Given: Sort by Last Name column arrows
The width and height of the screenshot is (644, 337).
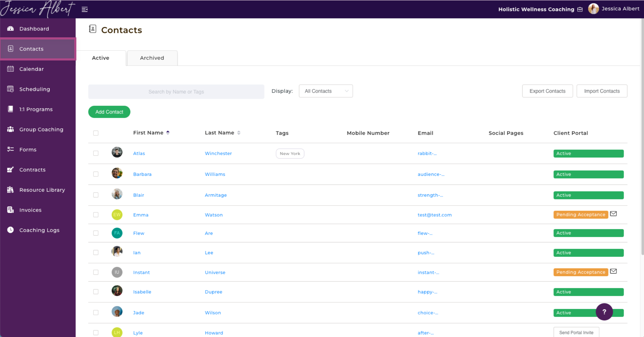Looking at the screenshot, I should (x=239, y=133).
